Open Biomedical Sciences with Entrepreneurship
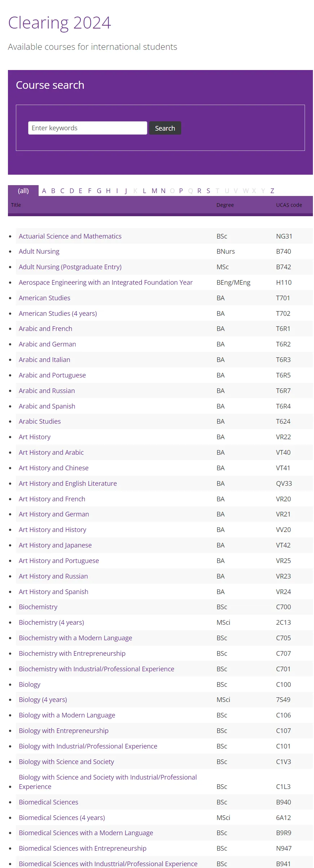 pos(83,849)
